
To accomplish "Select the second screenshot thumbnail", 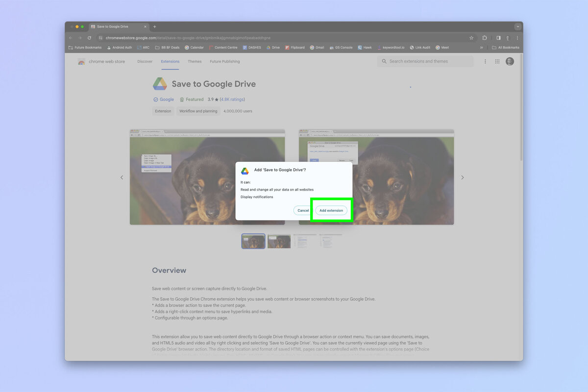I will 279,241.
